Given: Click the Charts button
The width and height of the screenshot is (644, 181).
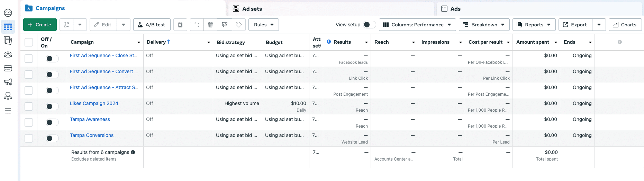Looking at the screenshot, I should click(625, 25).
